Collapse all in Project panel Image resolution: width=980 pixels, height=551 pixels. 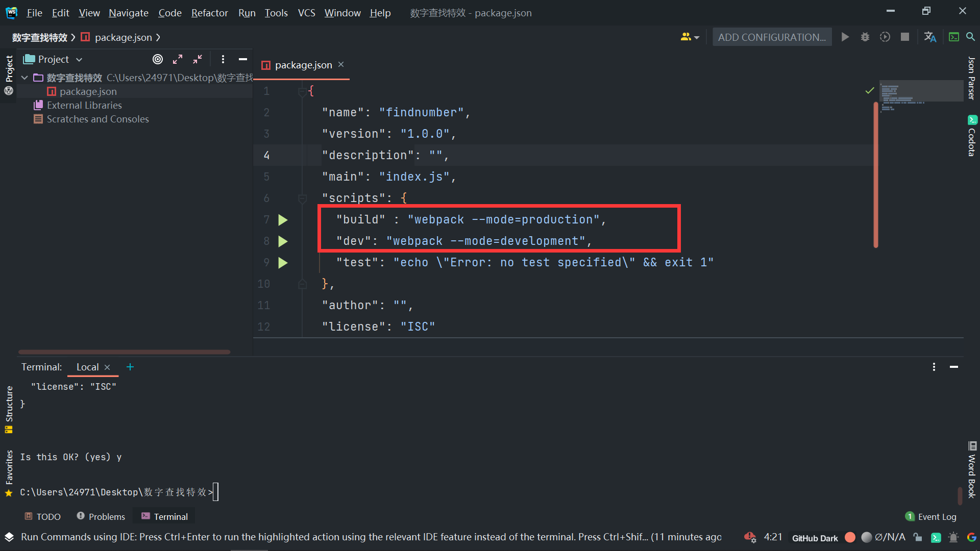pyautogui.click(x=198, y=59)
